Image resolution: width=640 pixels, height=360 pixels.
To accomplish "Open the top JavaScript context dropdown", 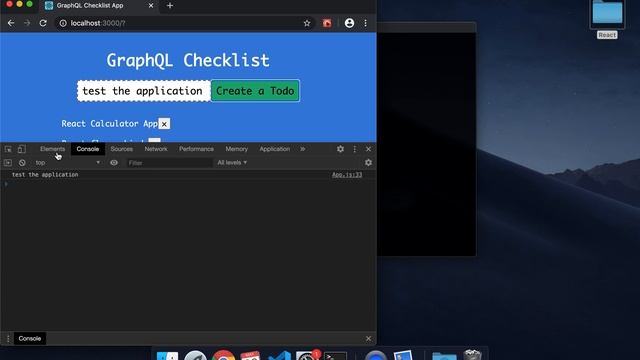I will tap(67, 163).
